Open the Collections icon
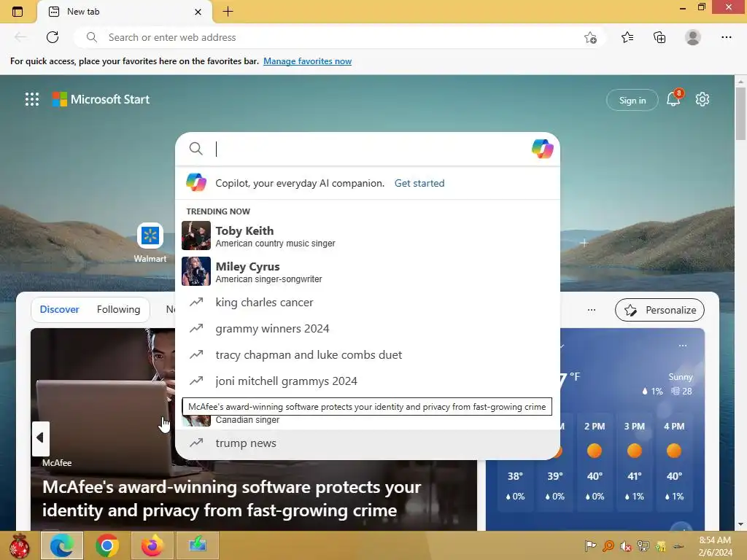 [659, 37]
